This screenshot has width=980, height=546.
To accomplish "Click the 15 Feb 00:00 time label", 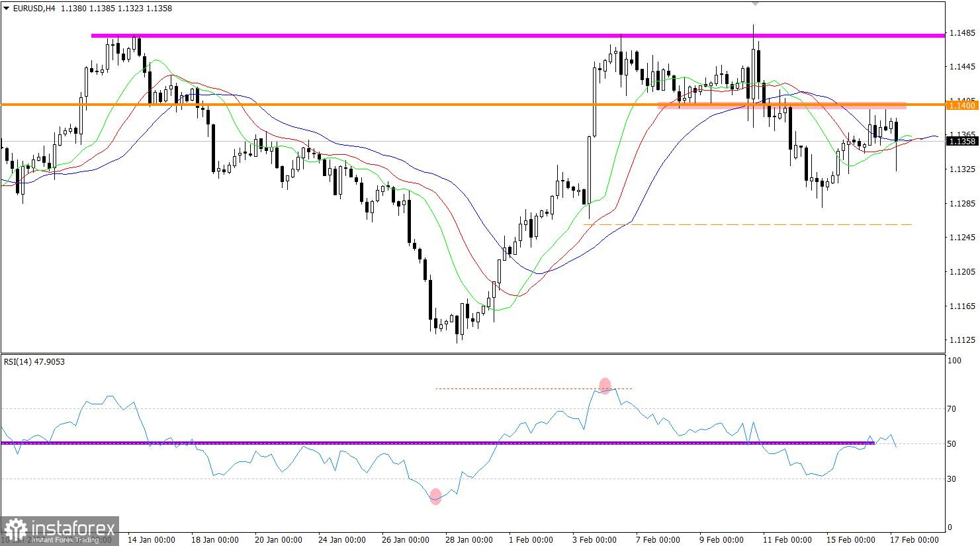I will 850,539.
